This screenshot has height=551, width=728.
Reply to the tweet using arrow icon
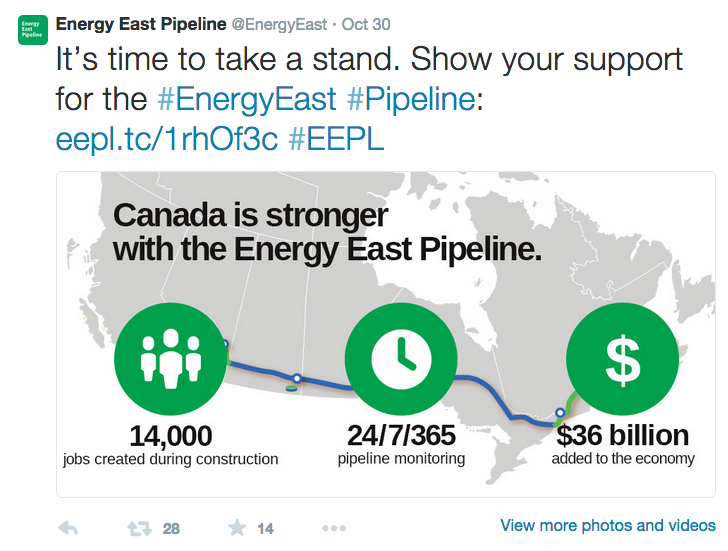(x=68, y=528)
